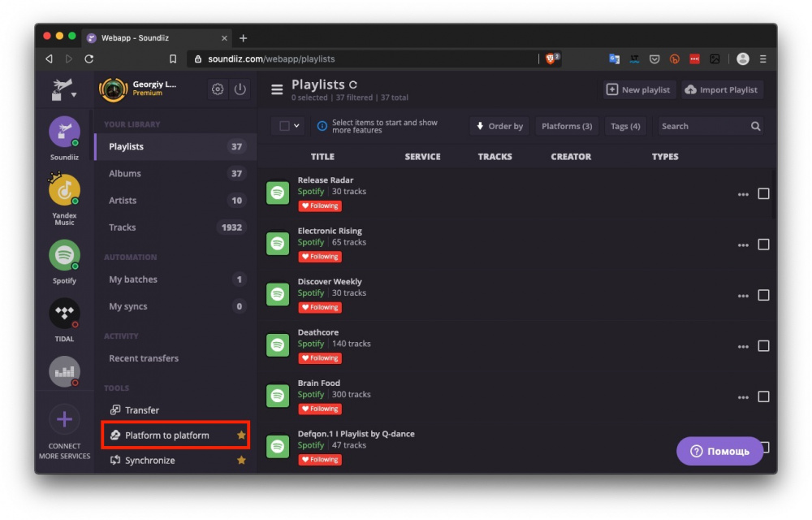812x520 pixels.
Task: Click the plus icon to connect more services
Action: point(64,420)
